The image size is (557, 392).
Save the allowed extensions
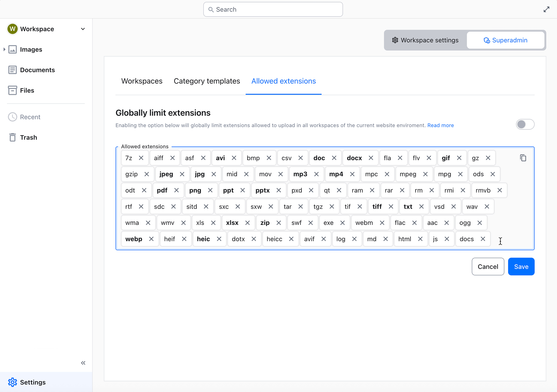(521, 267)
